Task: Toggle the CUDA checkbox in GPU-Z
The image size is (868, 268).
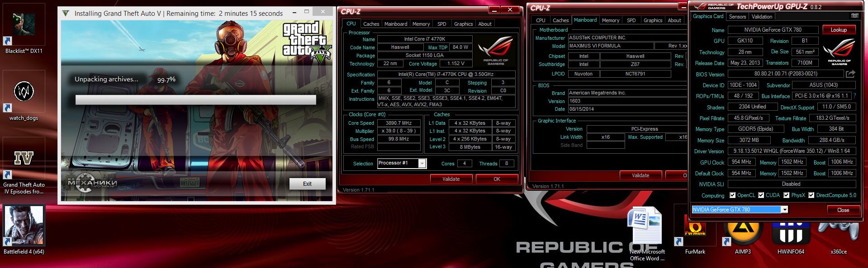Action: click(761, 195)
